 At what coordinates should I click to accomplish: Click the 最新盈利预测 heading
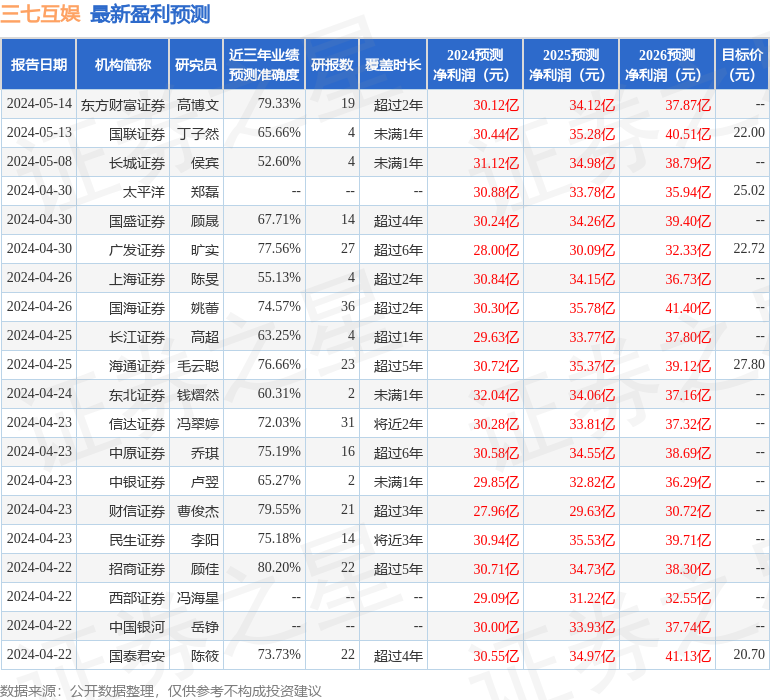[x=150, y=14]
